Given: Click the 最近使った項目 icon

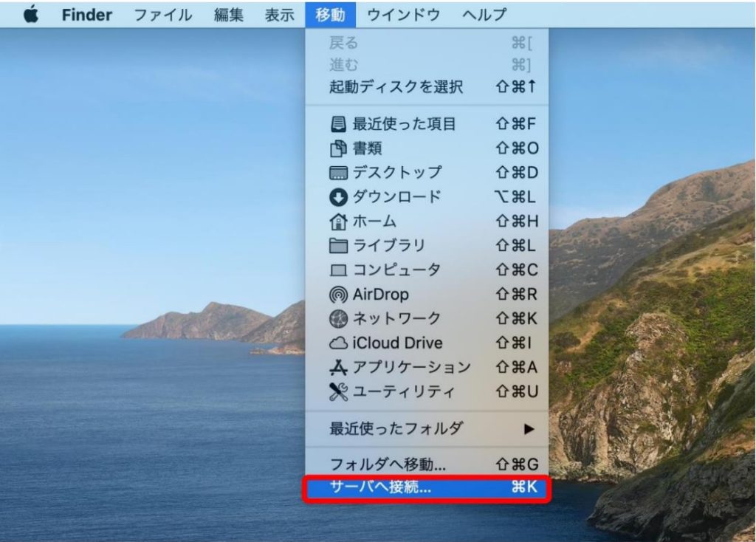Looking at the screenshot, I should [x=338, y=124].
